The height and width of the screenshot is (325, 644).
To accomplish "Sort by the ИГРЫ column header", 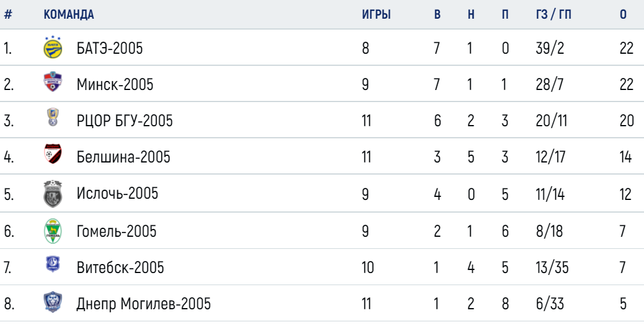I will tap(376, 14).
